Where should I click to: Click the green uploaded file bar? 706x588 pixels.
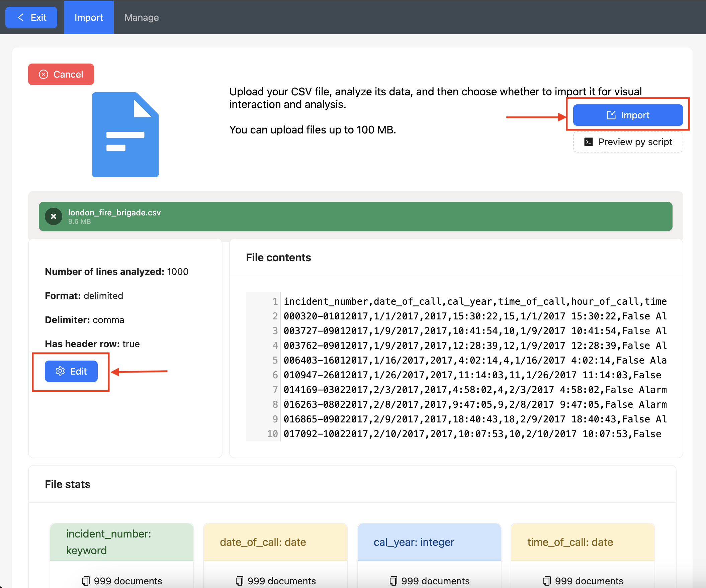pyautogui.click(x=370, y=216)
